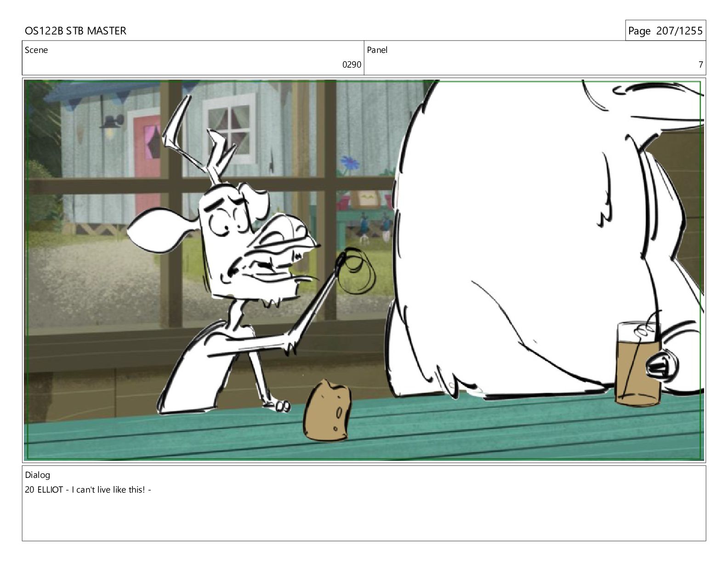Click the panel number '7'
728x563 pixels.
click(701, 65)
